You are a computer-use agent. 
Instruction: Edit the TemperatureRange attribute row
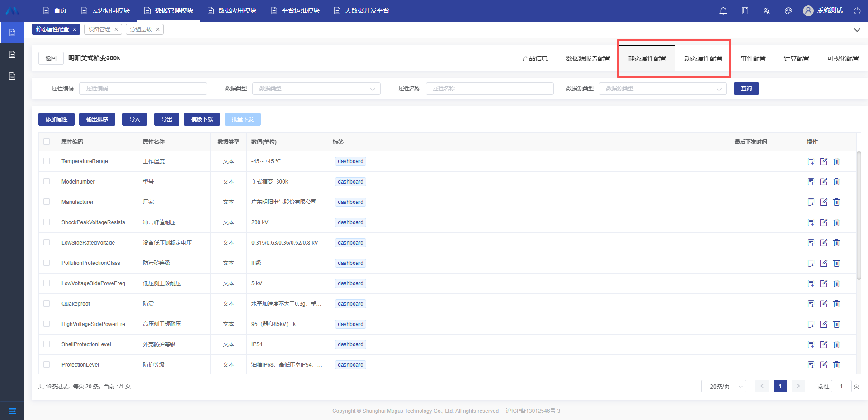click(x=824, y=161)
